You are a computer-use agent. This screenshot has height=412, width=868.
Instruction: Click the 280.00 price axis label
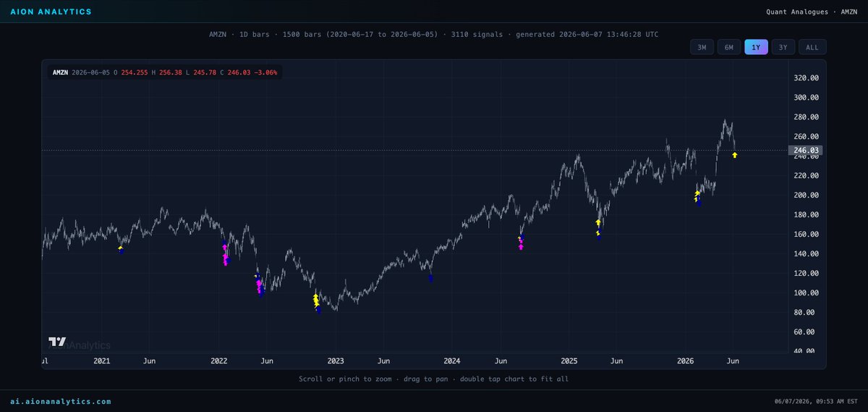coord(805,117)
